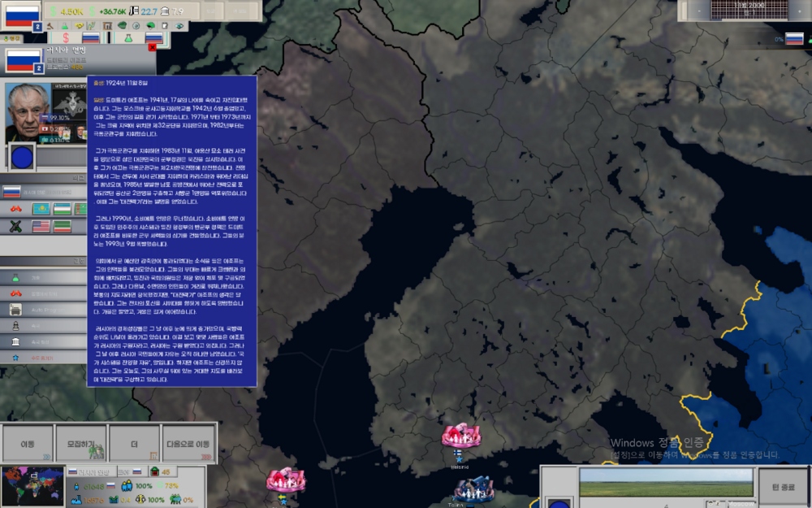Click the treasury 4.50K value

click(71, 11)
